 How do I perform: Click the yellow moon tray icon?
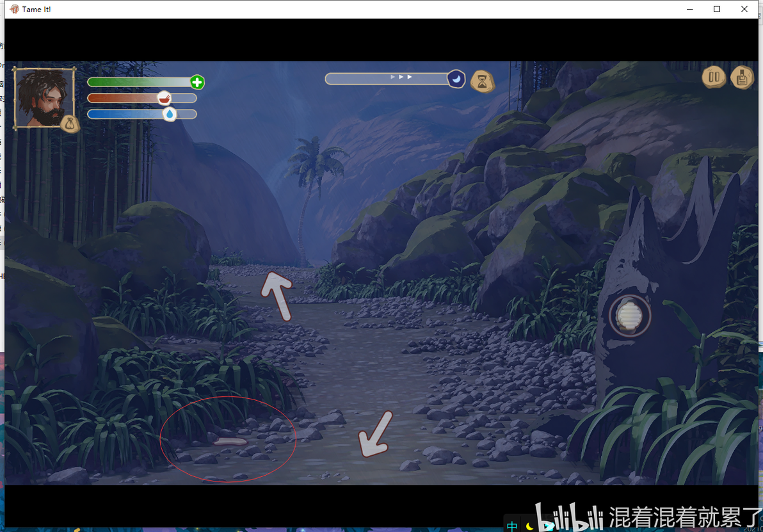pos(529,526)
